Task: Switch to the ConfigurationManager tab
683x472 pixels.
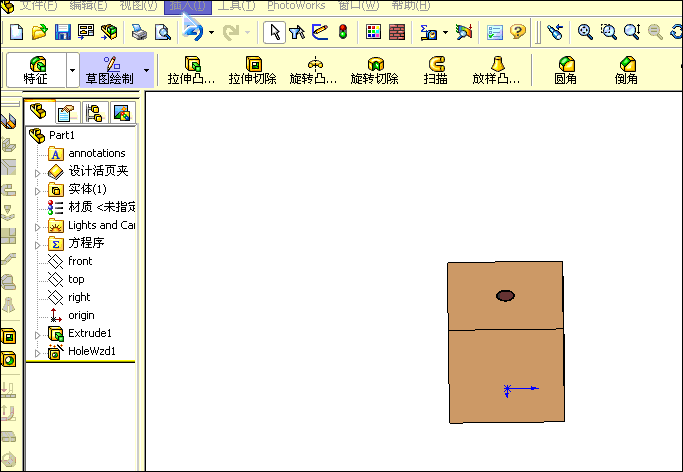Action: pos(95,113)
